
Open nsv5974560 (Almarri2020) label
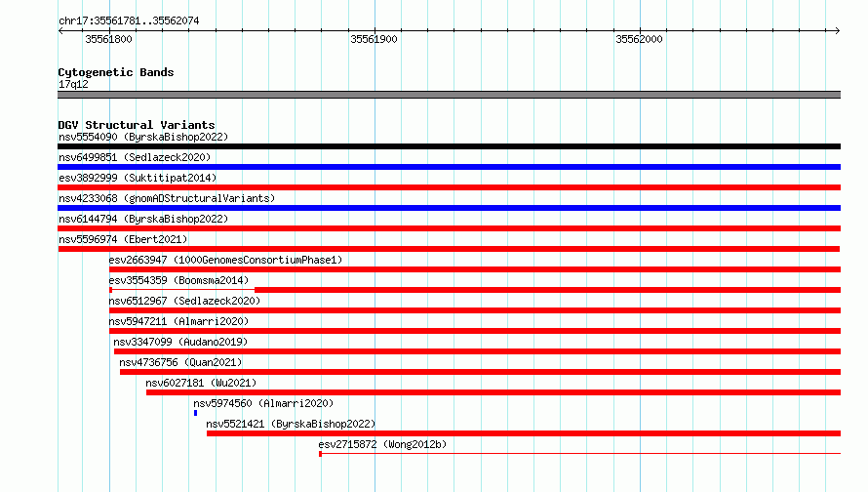(x=263, y=403)
